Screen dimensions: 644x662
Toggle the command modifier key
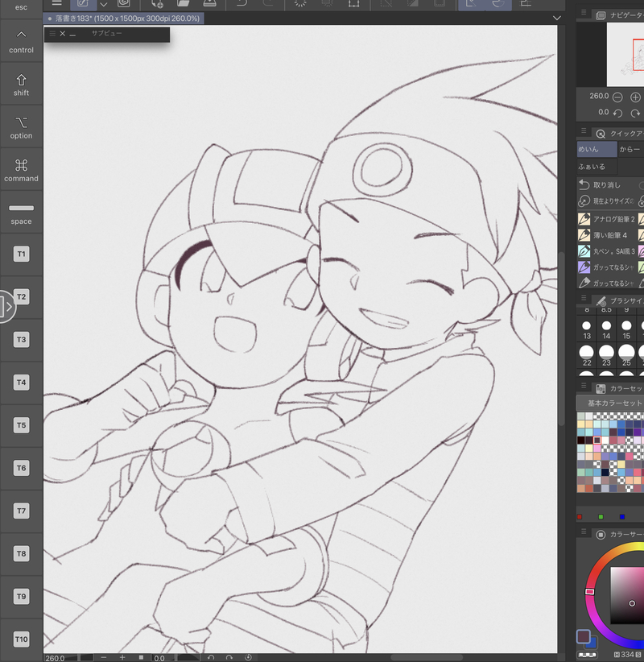click(x=21, y=170)
